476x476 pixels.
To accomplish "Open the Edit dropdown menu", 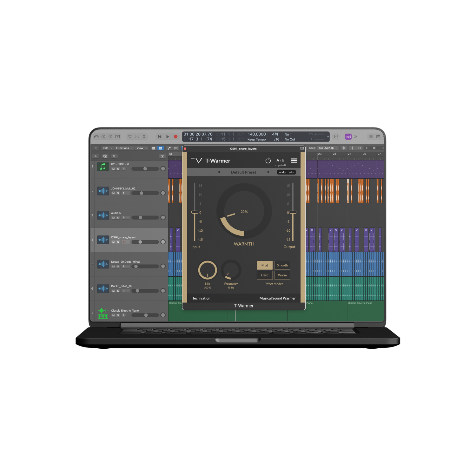I will pyautogui.click(x=108, y=148).
